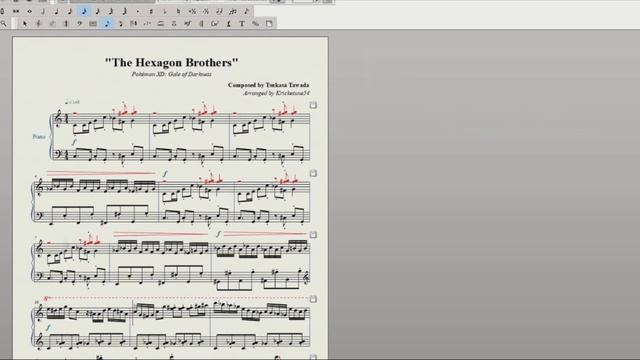Select the Measure tool
Image resolution: width=640 pixels, height=360 pixels.
pyautogui.click(x=93, y=24)
